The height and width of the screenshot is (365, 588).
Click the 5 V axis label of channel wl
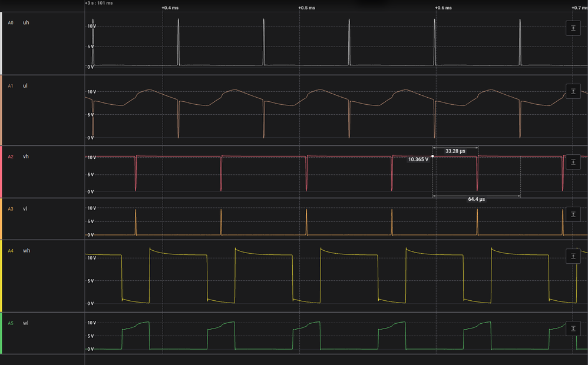[x=90, y=336]
